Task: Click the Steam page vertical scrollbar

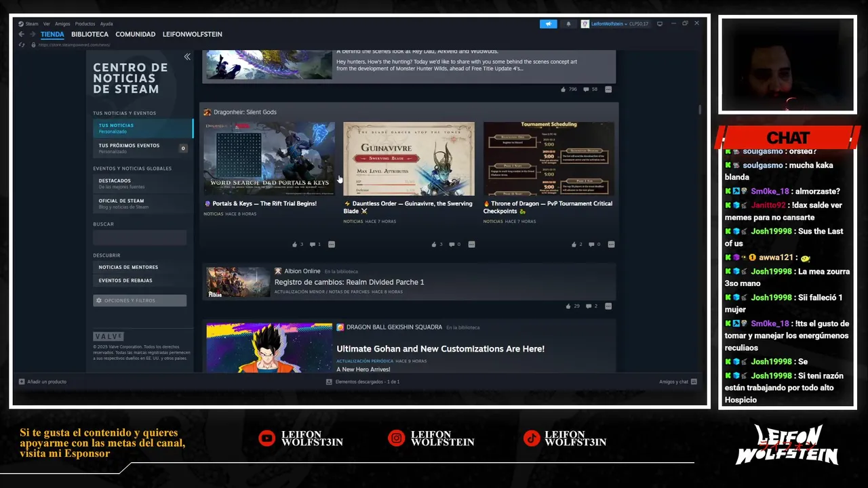Action: pyautogui.click(x=700, y=110)
